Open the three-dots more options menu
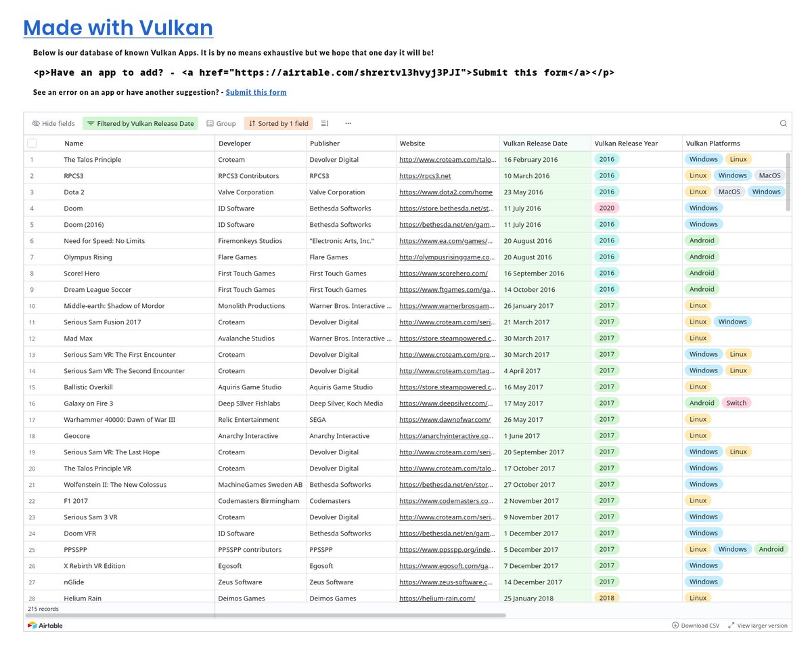812x650 pixels. 348,123
